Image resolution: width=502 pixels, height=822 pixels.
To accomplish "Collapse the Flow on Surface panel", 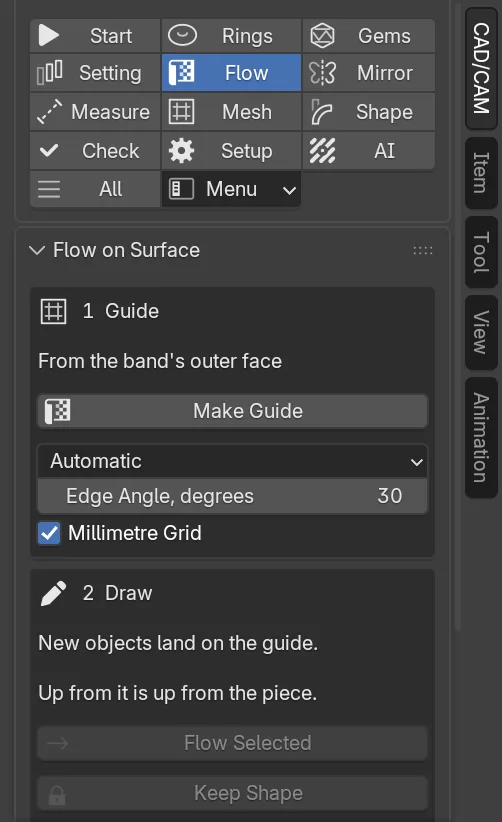I will tap(37, 251).
